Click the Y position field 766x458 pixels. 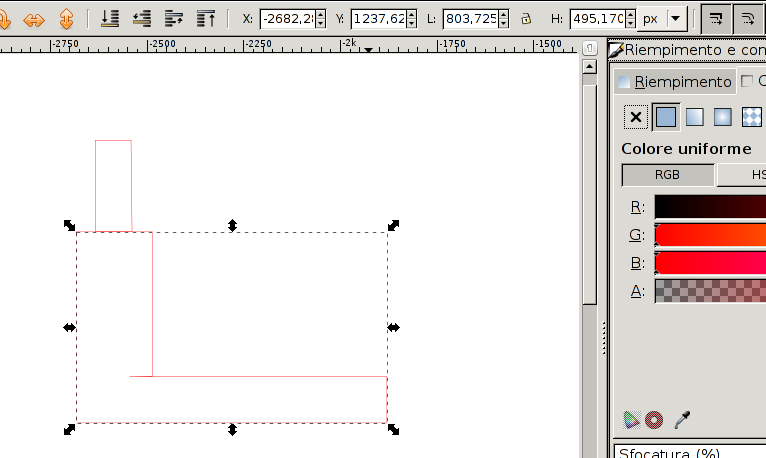(379, 19)
